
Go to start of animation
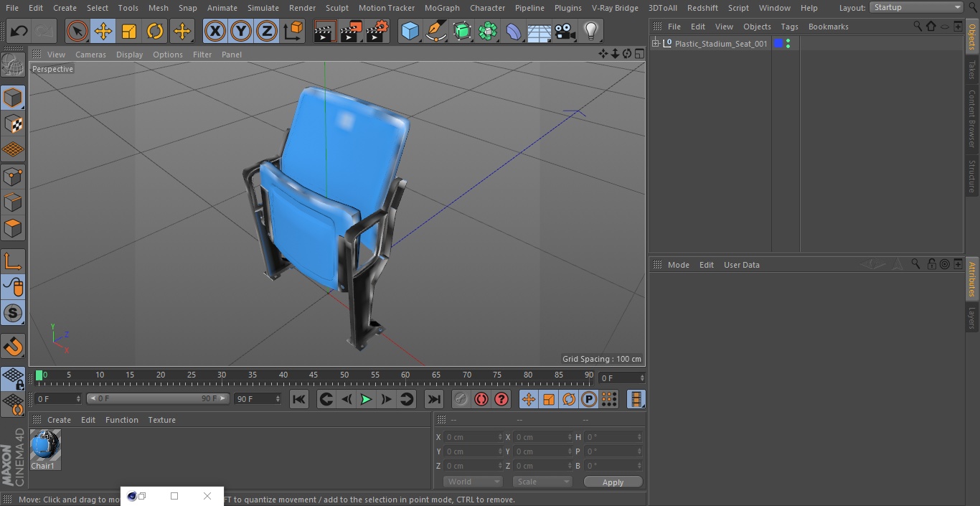[299, 399]
